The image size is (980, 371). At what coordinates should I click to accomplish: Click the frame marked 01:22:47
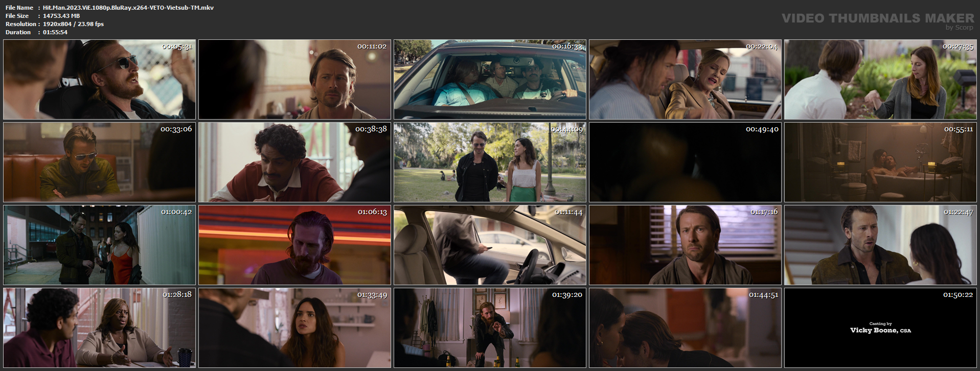tap(880, 245)
